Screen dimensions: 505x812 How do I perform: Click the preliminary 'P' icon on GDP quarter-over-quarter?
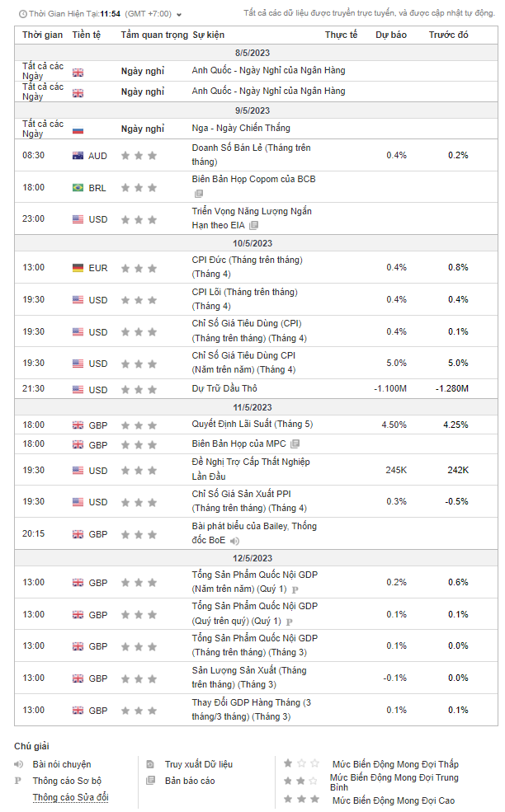(x=289, y=622)
